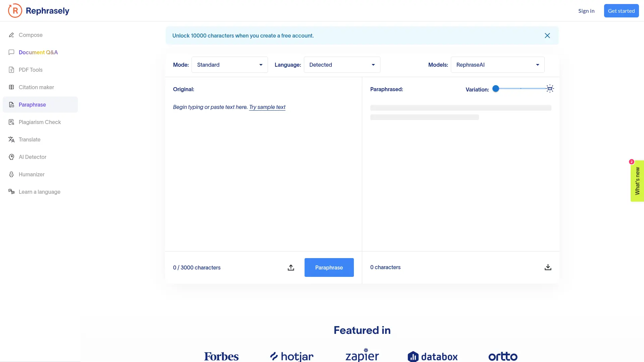Open the Humanizer tool
Image resolution: width=644 pixels, height=362 pixels.
pos(40,174)
